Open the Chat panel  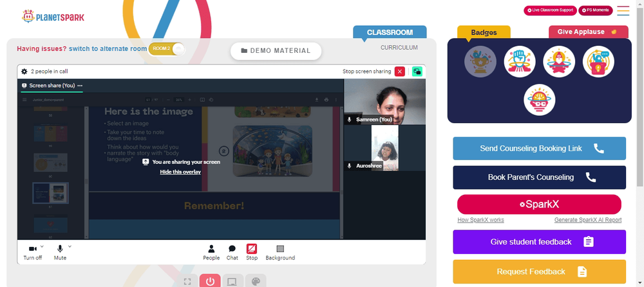[x=232, y=252]
